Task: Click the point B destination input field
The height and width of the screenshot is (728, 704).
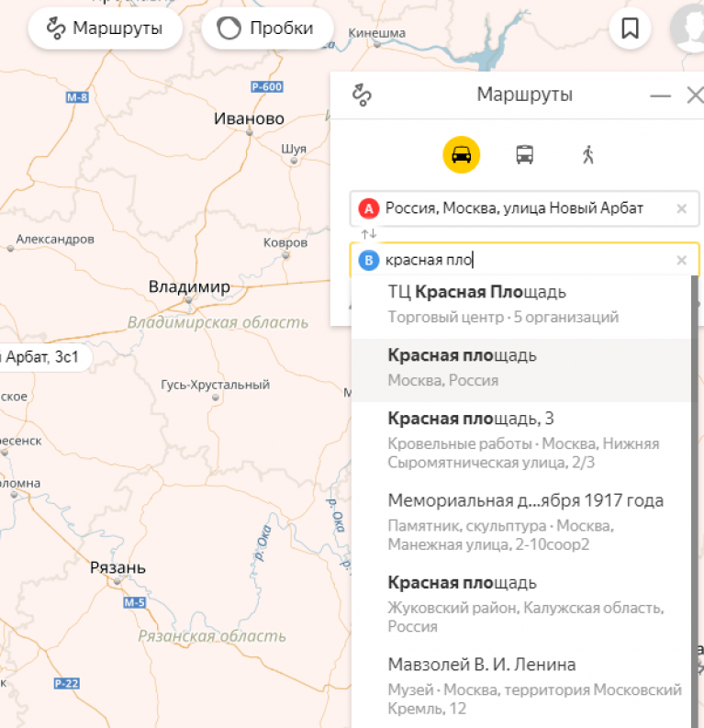Action: click(523, 261)
